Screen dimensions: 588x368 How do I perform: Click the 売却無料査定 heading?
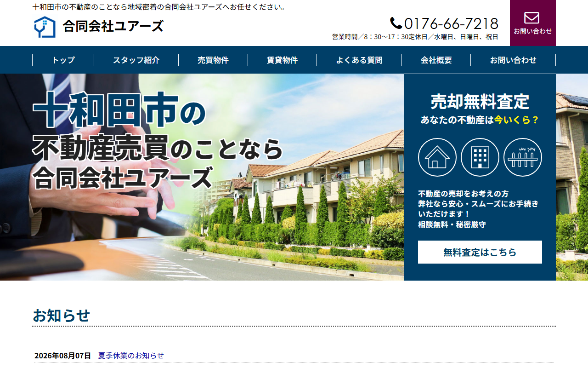click(480, 102)
